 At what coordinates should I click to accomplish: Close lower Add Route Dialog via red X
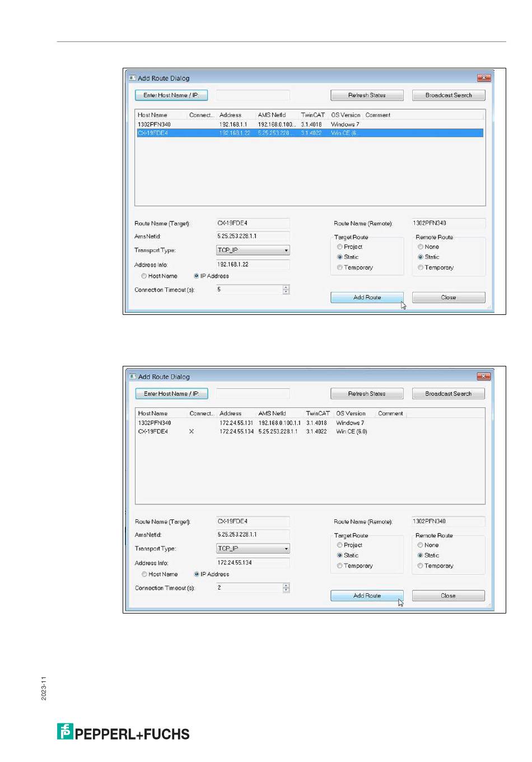click(484, 377)
